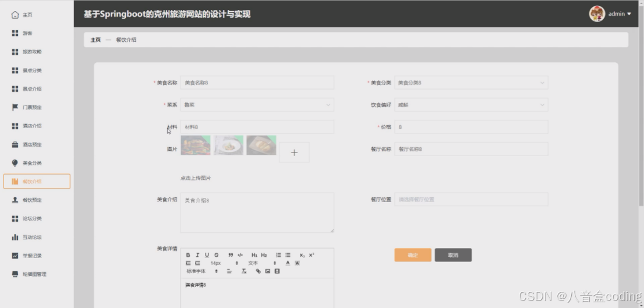The height and width of the screenshot is (308, 644).
Task: Insert ordered list in editor
Action: pos(278,255)
